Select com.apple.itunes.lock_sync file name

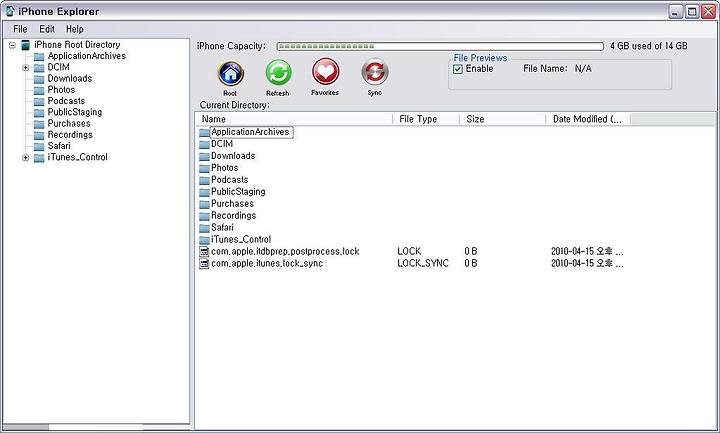pyautogui.click(x=267, y=264)
